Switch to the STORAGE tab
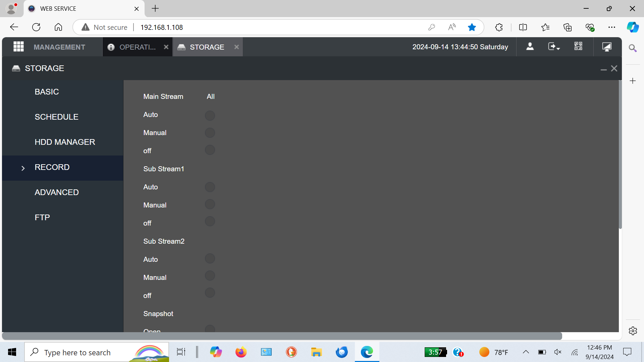 [x=207, y=47]
